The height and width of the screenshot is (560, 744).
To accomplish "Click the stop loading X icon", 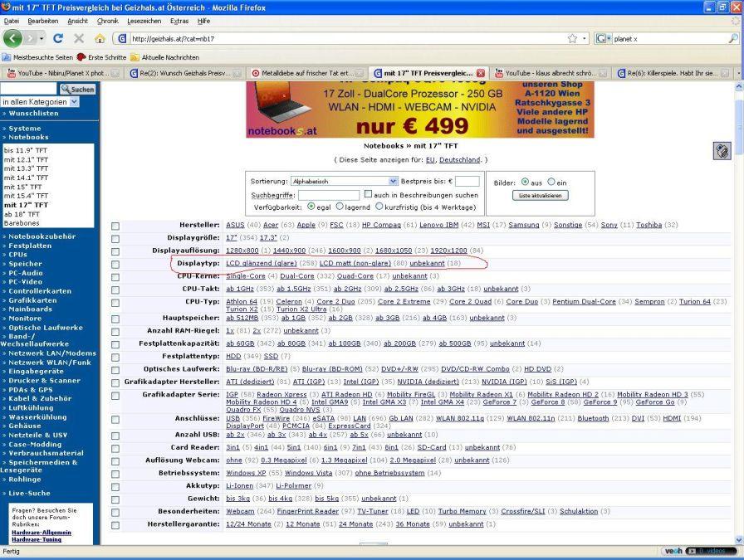I will (79, 38).
